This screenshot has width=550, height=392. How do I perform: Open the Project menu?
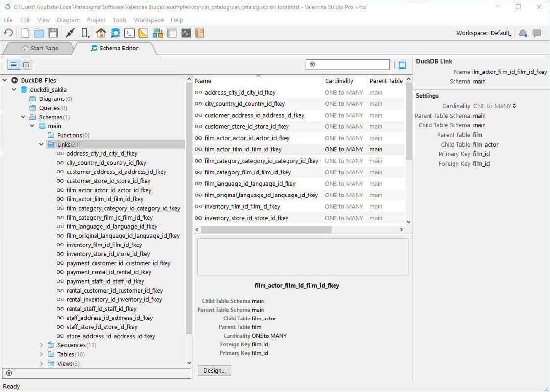[x=96, y=20]
